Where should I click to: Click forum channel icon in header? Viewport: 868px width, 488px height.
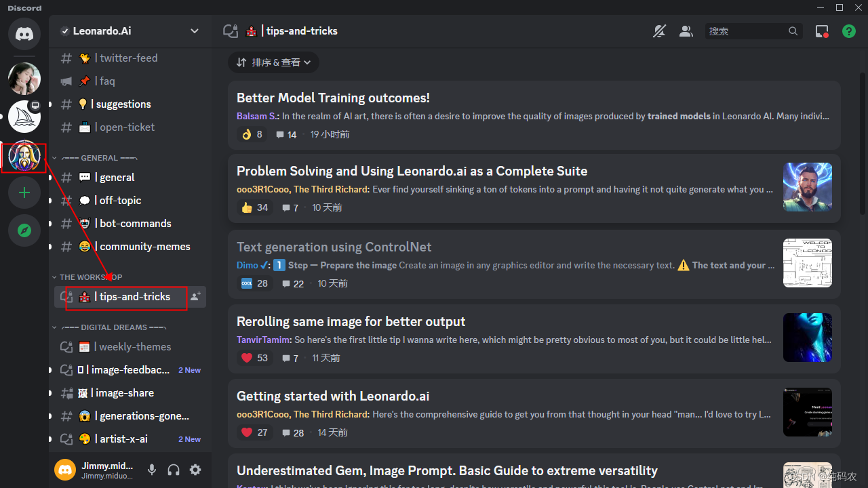pyautogui.click(x=231, y=31)
